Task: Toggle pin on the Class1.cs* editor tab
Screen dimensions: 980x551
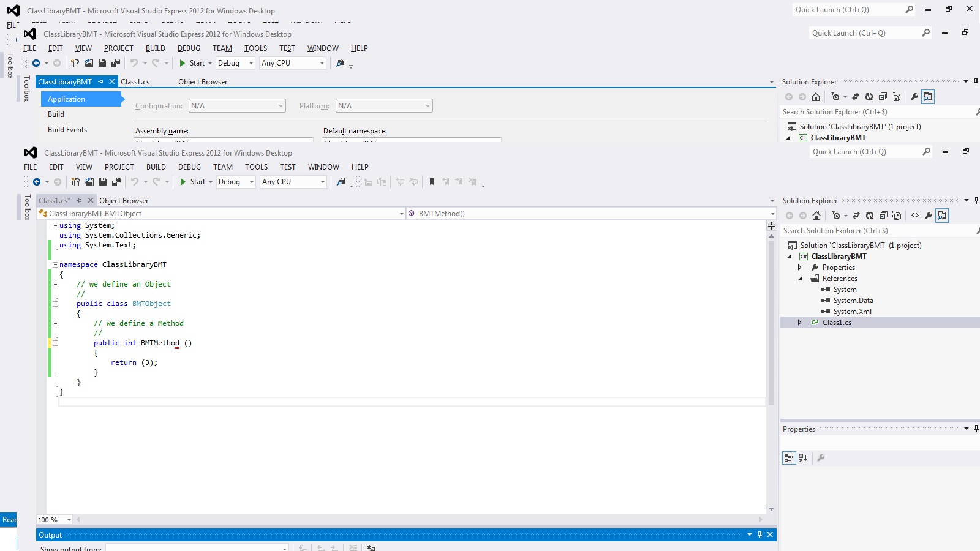Action: (79, 200)
